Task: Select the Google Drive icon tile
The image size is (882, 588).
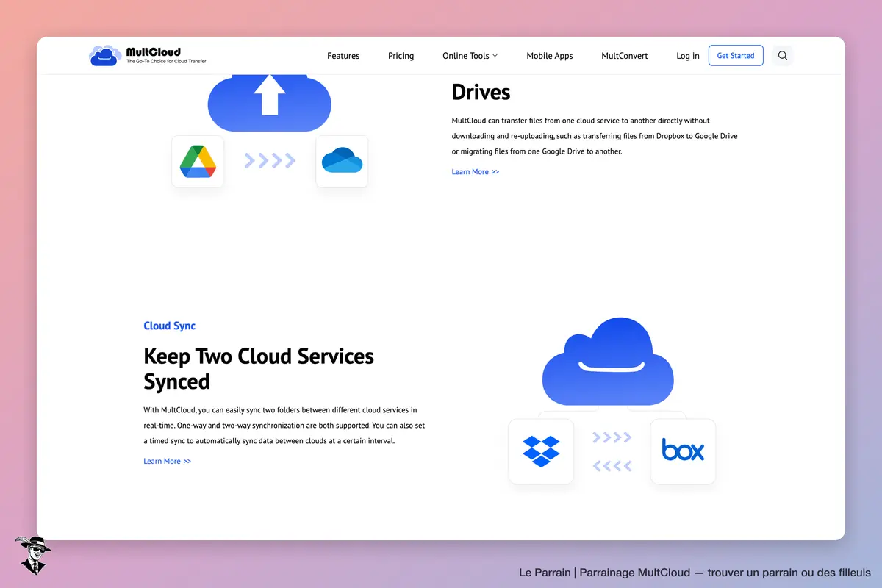Action: coord(198,162)
